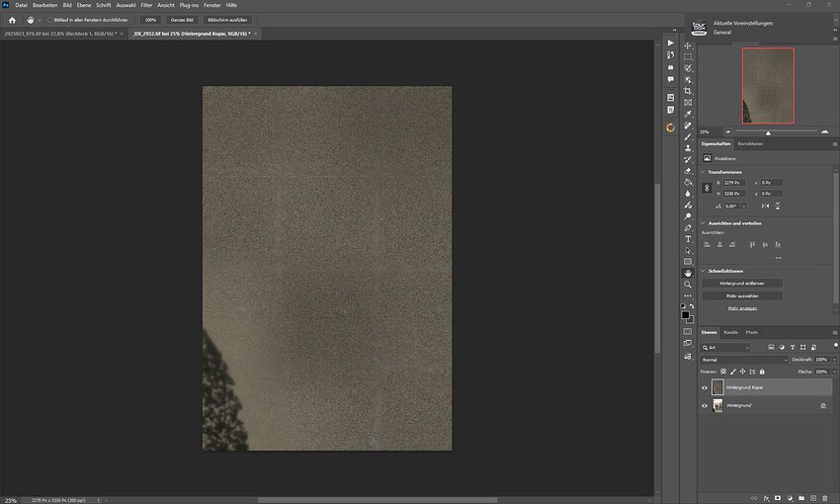Open the Ebene menu

[x=84, y=5]
